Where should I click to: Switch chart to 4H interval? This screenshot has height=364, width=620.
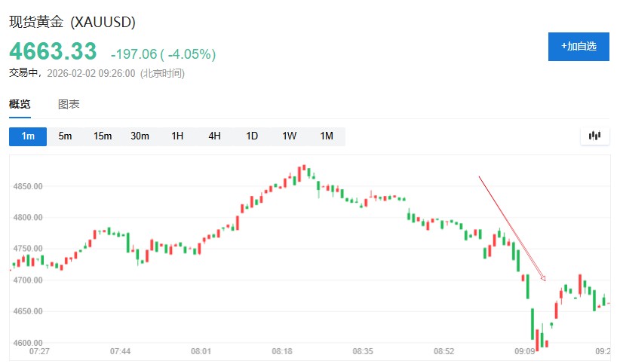(x=214, y=136)
